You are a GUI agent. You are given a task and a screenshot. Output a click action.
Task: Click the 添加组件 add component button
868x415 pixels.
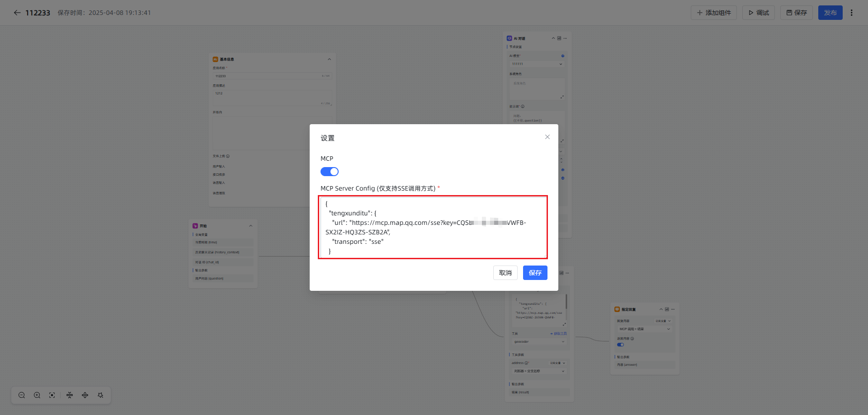pos(714,13)
